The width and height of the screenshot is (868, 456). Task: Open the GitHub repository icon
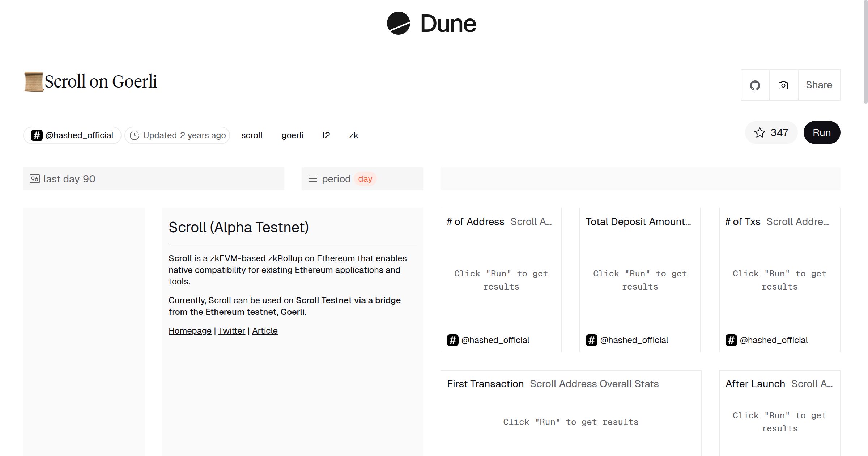pyautogui.click(x=755, y=85)
